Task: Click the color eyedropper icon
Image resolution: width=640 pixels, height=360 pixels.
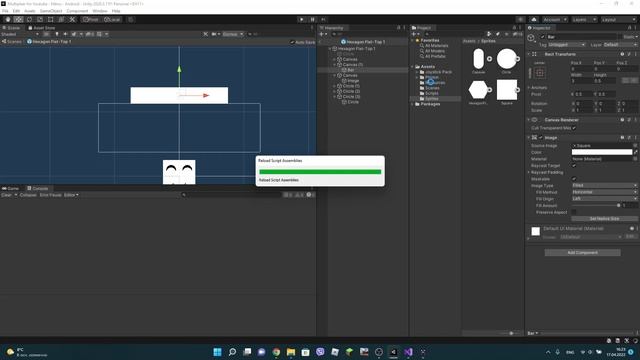Action: (x=635, y=152)
